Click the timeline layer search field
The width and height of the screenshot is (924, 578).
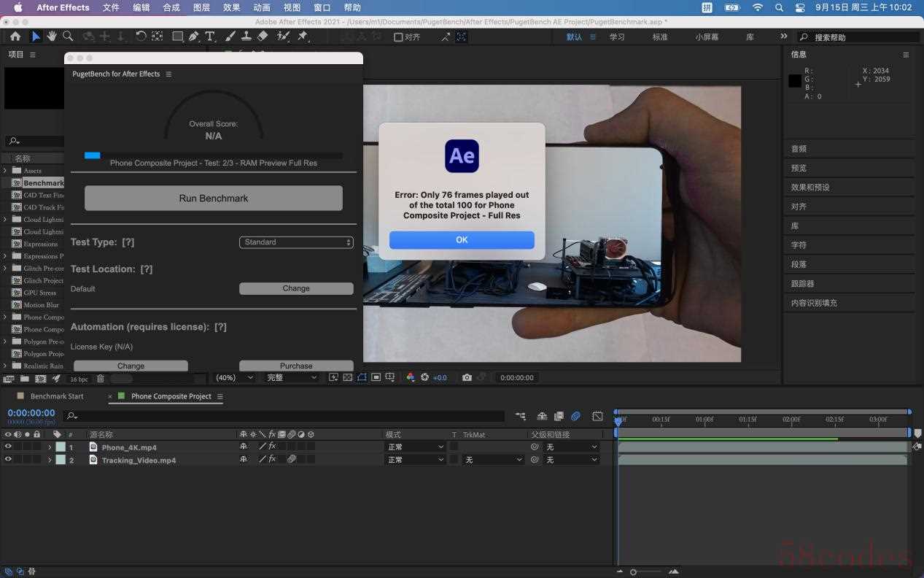click(284, 416)
